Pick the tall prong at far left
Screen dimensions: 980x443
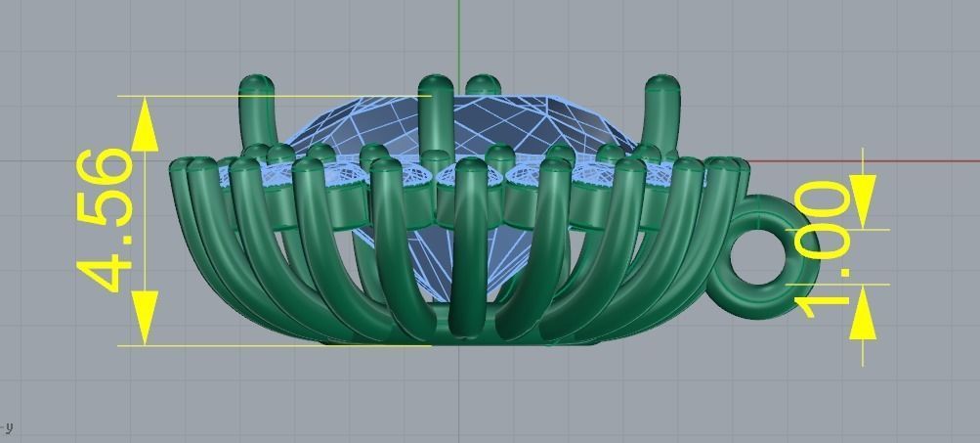[x=257, y=112]
